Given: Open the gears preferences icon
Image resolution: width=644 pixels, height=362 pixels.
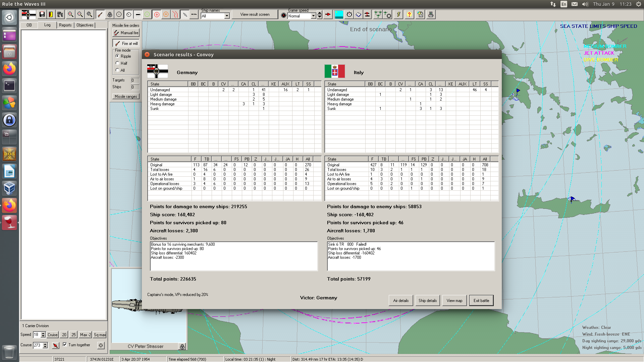Looking at the screenshot, I should 60,14.
